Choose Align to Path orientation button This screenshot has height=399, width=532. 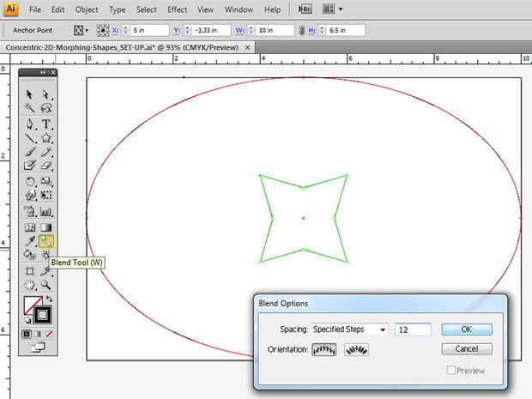[356, 349]
